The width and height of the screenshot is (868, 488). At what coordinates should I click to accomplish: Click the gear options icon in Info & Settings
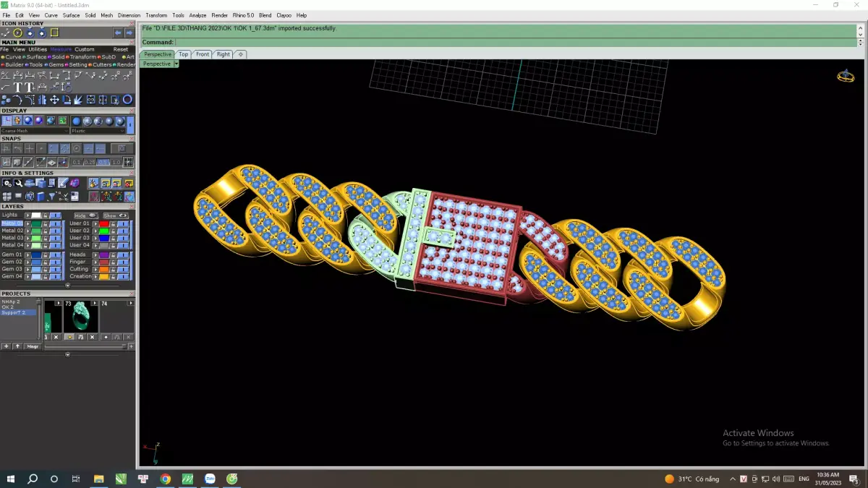(7, 183)
